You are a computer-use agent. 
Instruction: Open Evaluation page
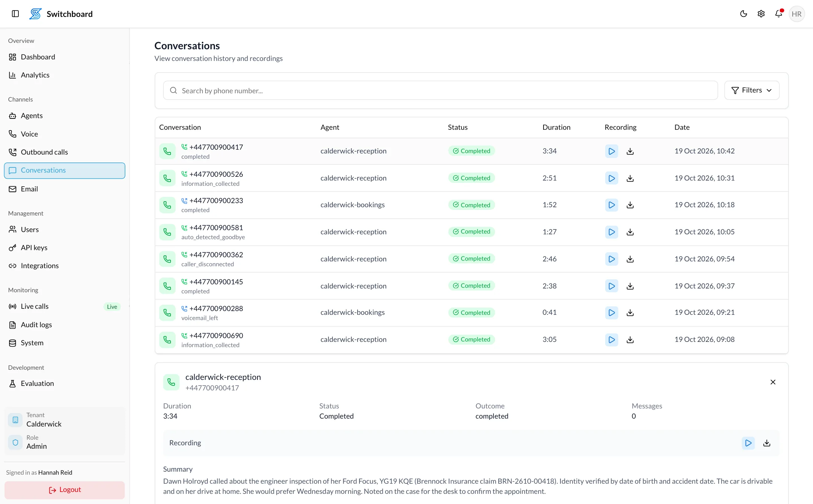point(64,383)
